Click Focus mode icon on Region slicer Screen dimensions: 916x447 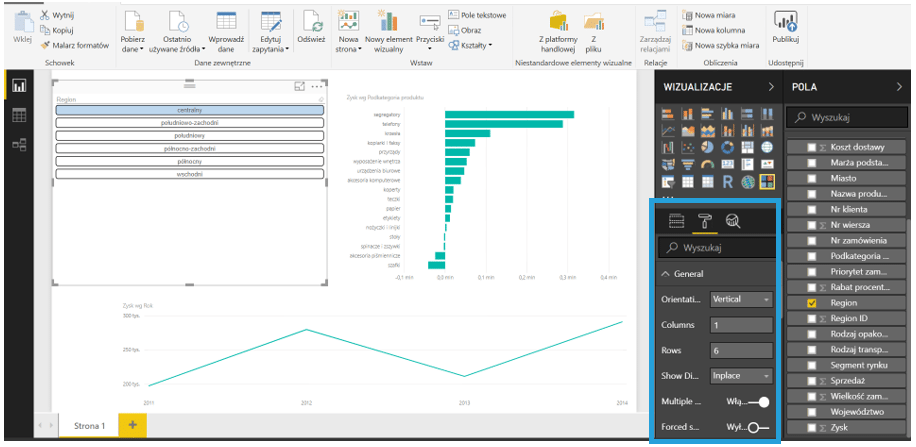point(300,87)
